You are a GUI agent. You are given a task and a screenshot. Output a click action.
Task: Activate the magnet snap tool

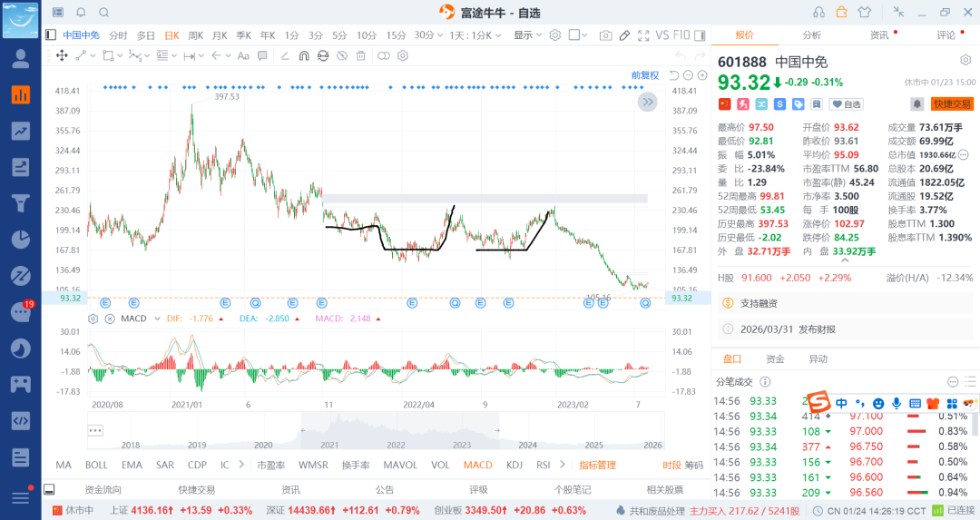pos(304,55)
